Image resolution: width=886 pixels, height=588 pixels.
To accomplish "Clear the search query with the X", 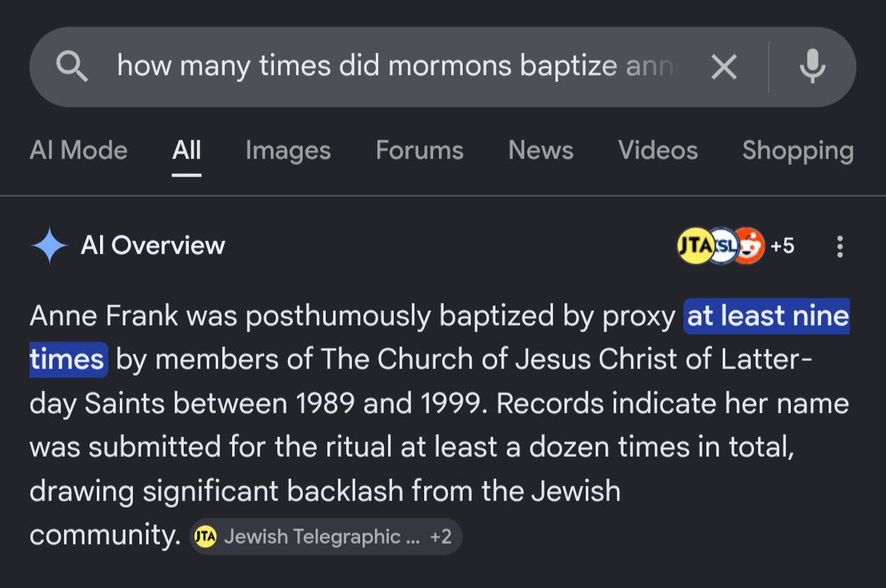I will pyautogui.click(x=724, y=67).
